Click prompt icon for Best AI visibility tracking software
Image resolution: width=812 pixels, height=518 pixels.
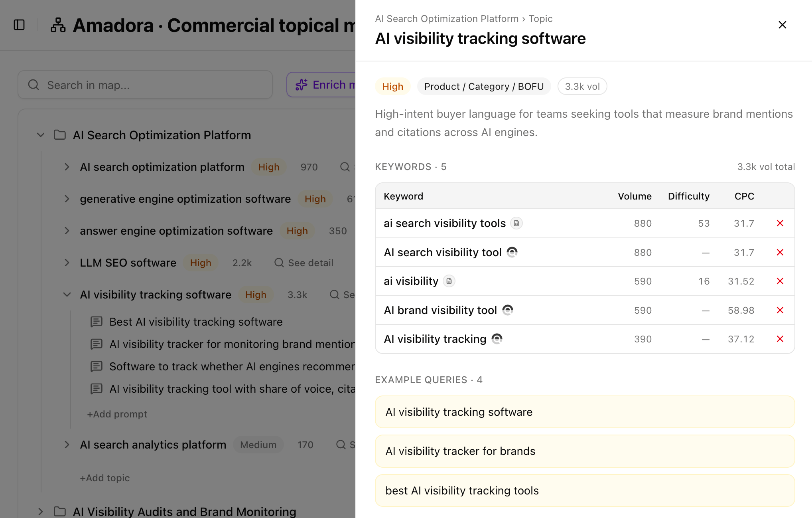point(97,322)
